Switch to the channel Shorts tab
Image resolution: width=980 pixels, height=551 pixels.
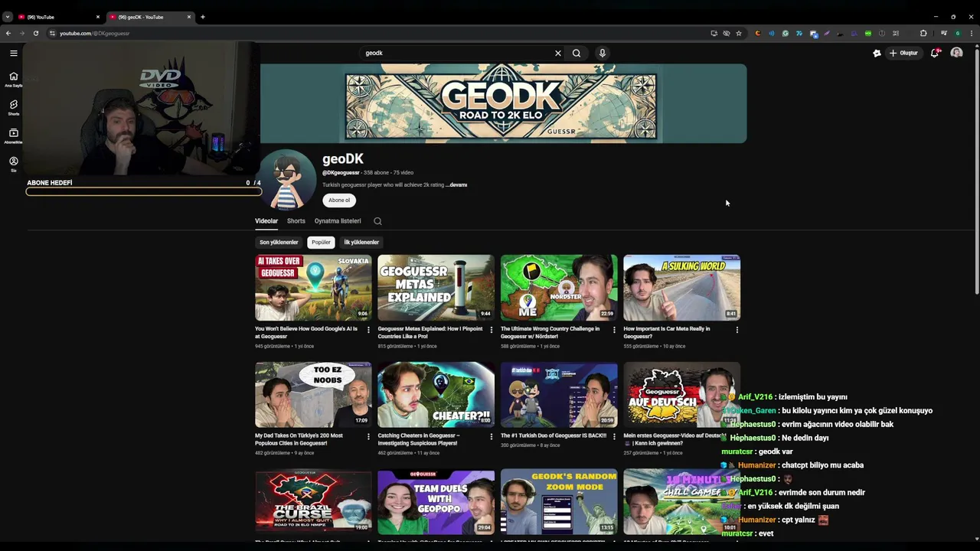296,221
